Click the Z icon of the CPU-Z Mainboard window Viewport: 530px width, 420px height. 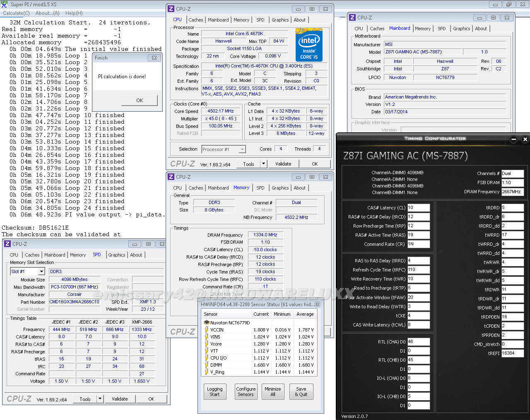pos(352,17)
